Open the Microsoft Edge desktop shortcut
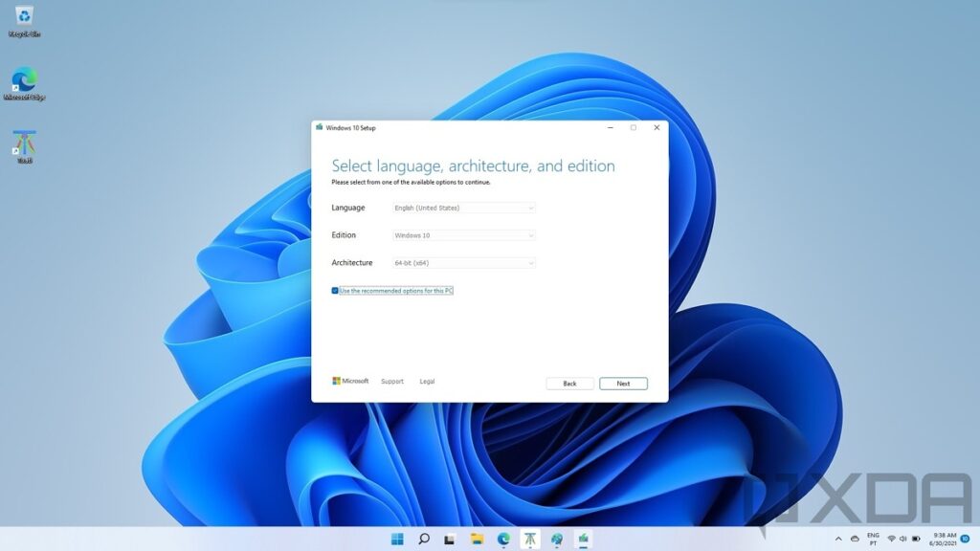Image resolution: width=980 pixels, height=551 pixels. [24, 80]
